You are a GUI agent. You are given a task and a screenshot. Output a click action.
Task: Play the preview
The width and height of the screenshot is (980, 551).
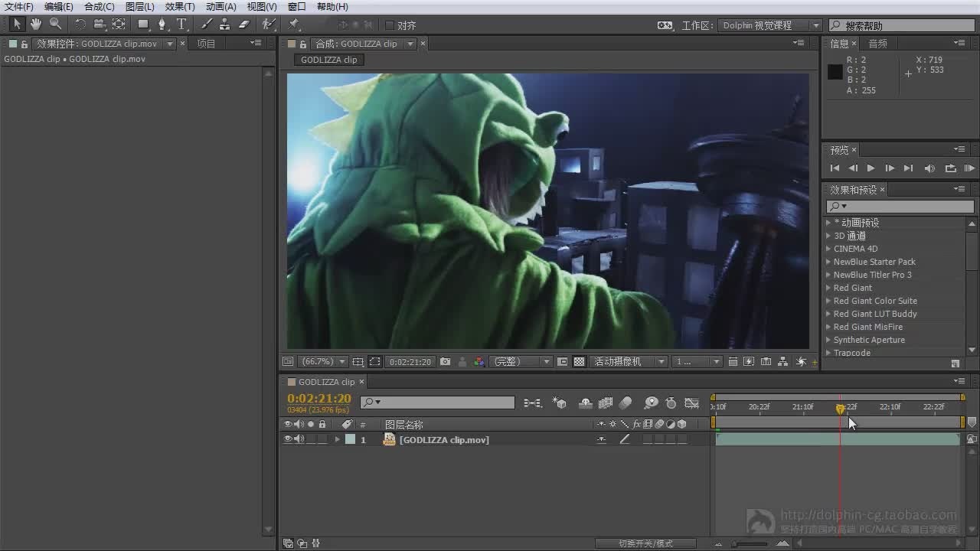[x=871, y=168]
